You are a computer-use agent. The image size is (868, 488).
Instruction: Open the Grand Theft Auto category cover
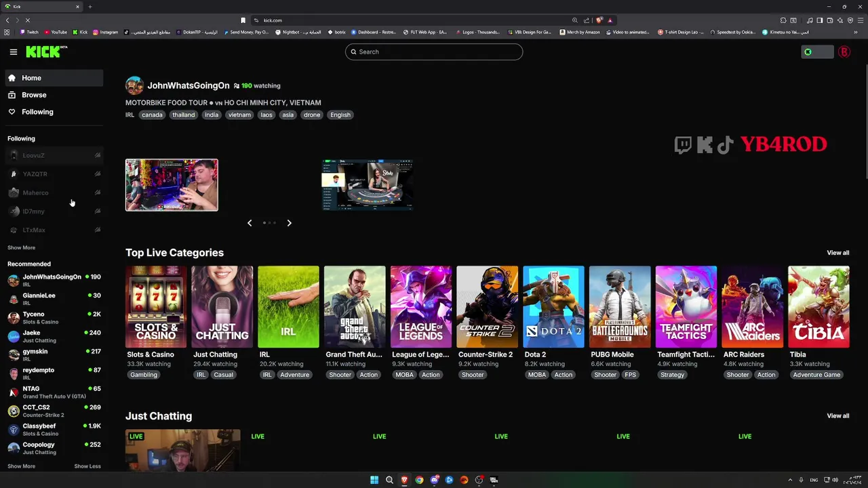click(355, 307)
